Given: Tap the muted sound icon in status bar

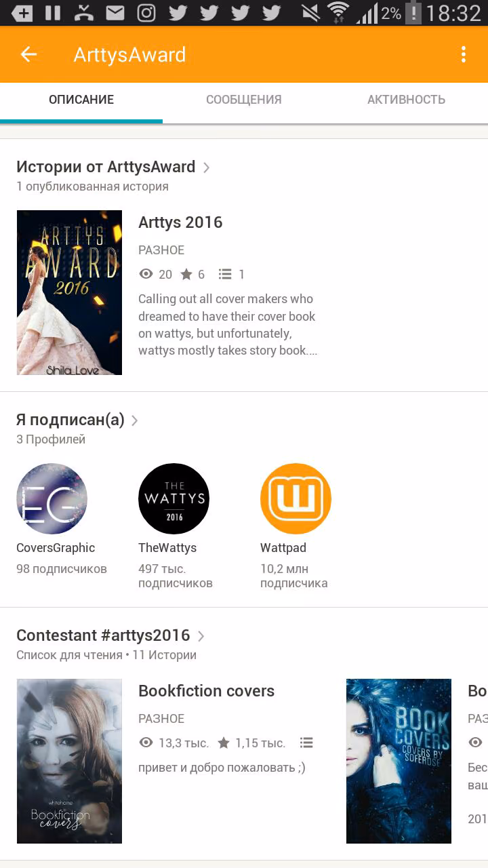Looking at the screenshot, I should 310,12.
